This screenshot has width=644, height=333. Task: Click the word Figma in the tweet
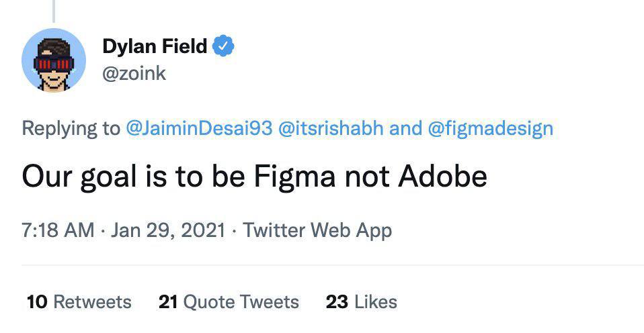(294, 177)
